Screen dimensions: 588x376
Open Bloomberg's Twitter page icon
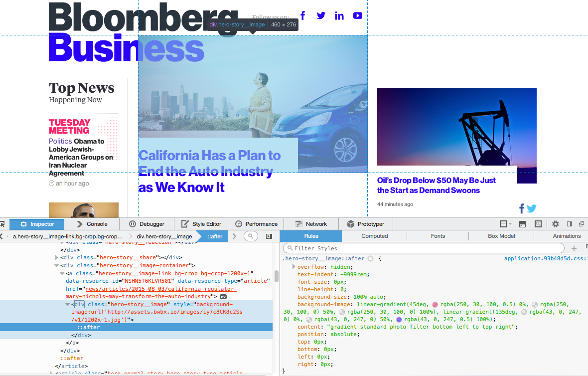321,15
